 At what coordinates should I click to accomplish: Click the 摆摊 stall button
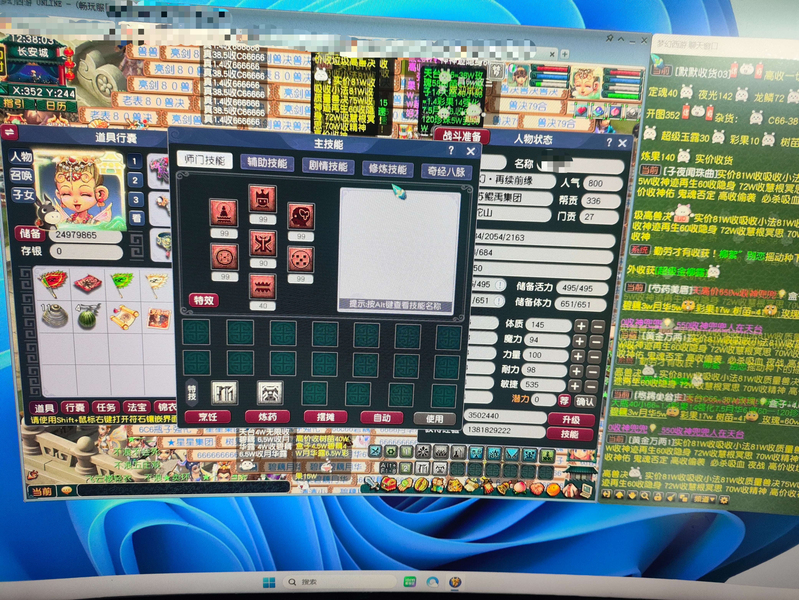click(x=326, y=418)
